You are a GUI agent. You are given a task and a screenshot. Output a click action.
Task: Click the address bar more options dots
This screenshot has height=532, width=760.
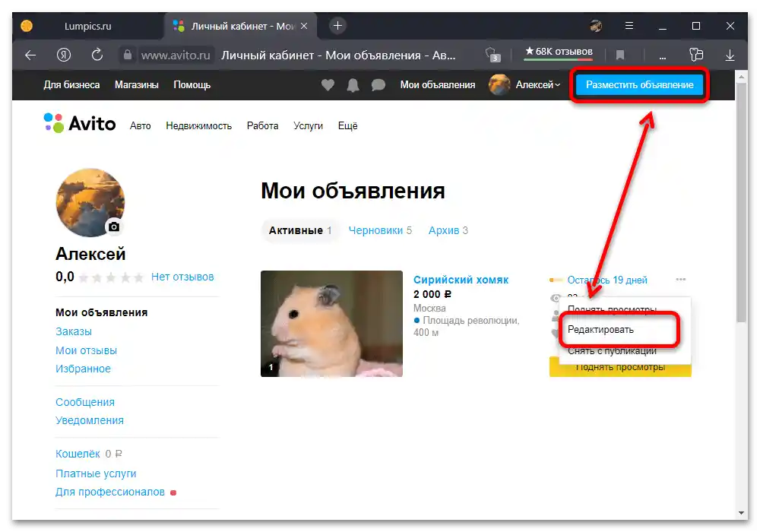(663, 57)
